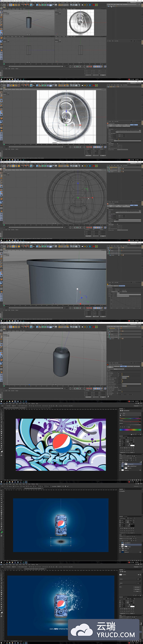Click the 'every PEPSI refreshes the' tagline text

pyautogui.click(x=59, y=628)
